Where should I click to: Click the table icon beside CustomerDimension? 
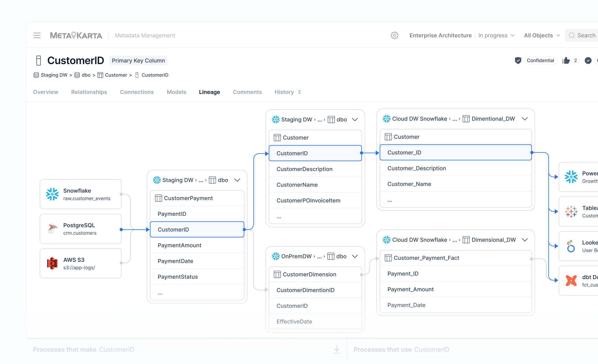[277, 274]
